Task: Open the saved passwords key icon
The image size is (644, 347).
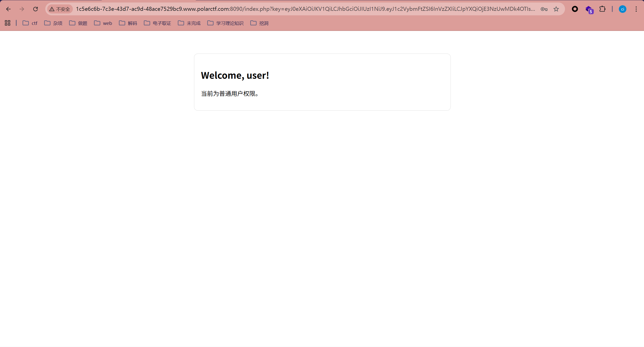Action: pos(544,9)
